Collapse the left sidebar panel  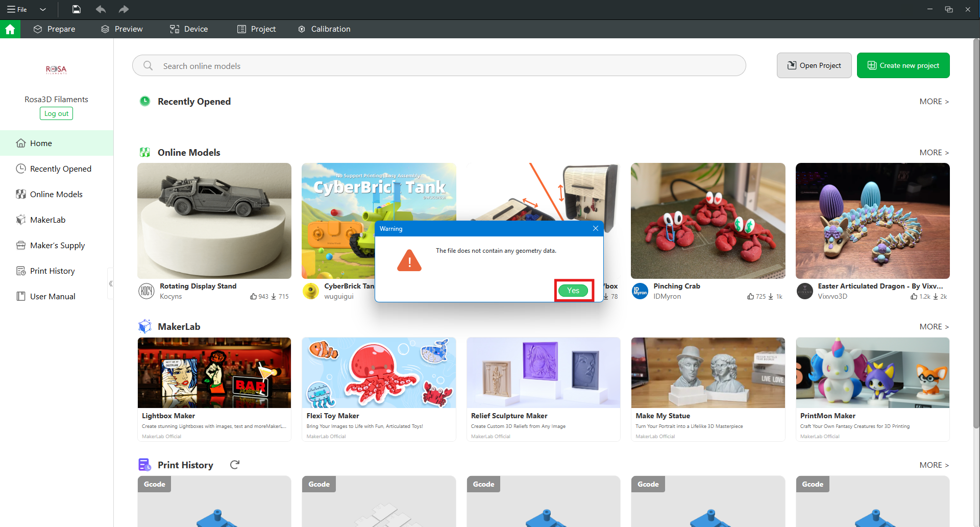click(x=110, y=283)
